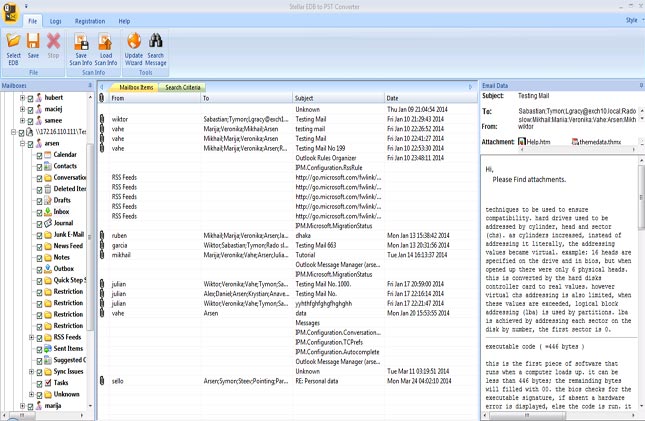
Task: Sort messages by Subject column
Action: [338, 98]
